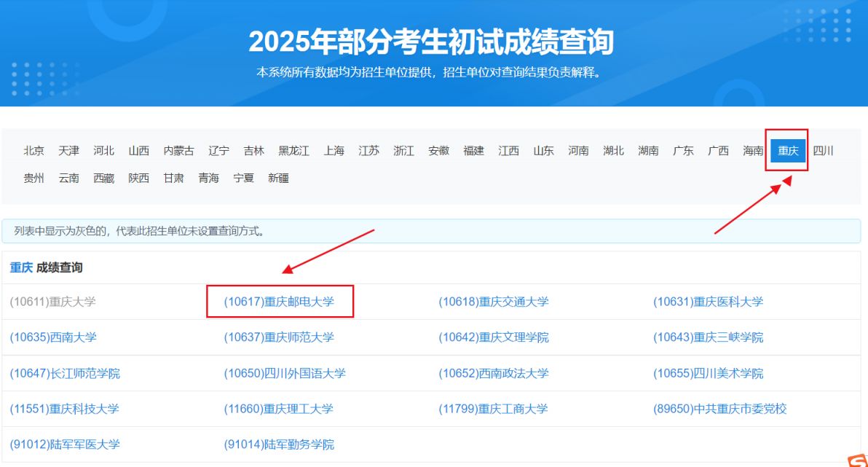Screen dimensions: 868x467
Task: Open (91014)陆军勤务学院 score query link
Action: [279, 444]
